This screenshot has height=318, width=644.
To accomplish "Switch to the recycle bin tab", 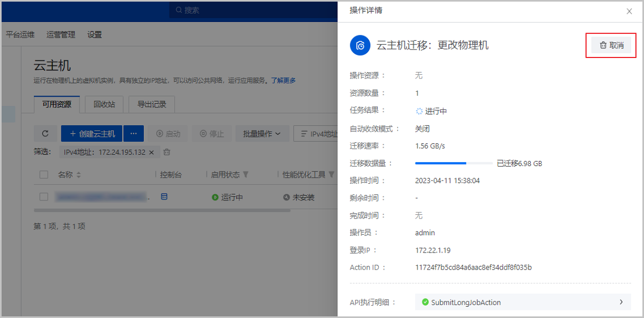I will pyautogui.click(x=104, y=104).
